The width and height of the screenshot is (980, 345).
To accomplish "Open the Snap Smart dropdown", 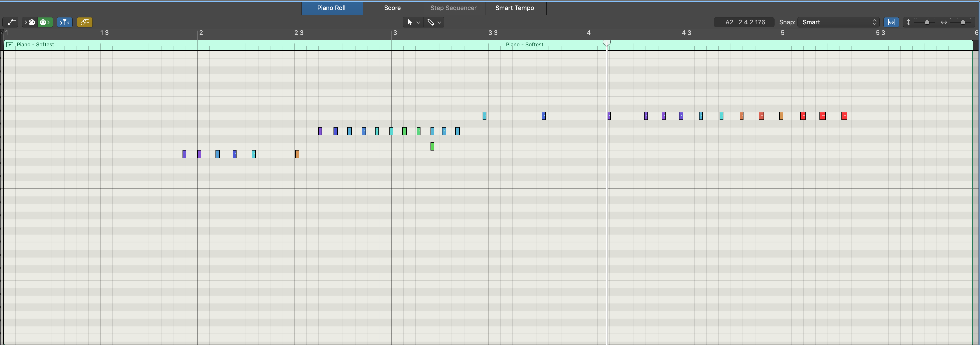I will [x=839, y=22].
